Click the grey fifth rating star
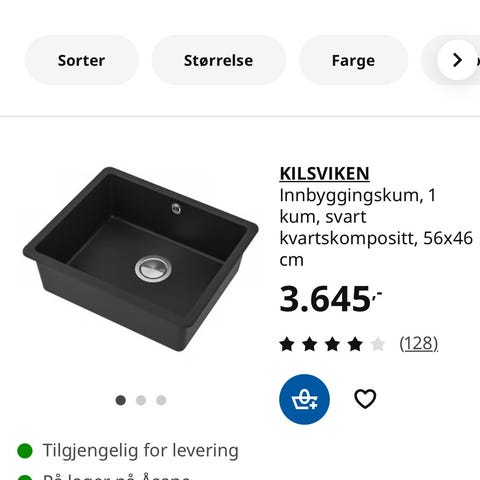The width and height of the screenshot is (480, 480). point(378,344)
